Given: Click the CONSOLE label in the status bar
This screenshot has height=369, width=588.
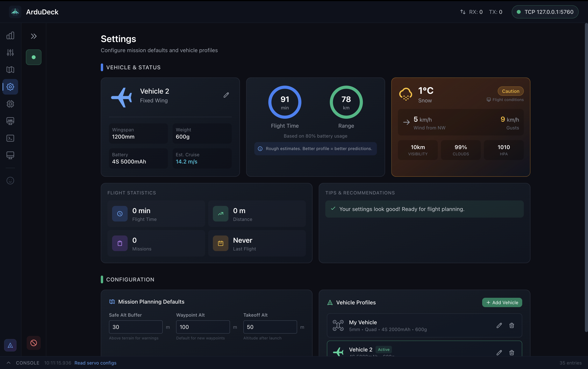Looking at the screenshot, I should 28,363.
